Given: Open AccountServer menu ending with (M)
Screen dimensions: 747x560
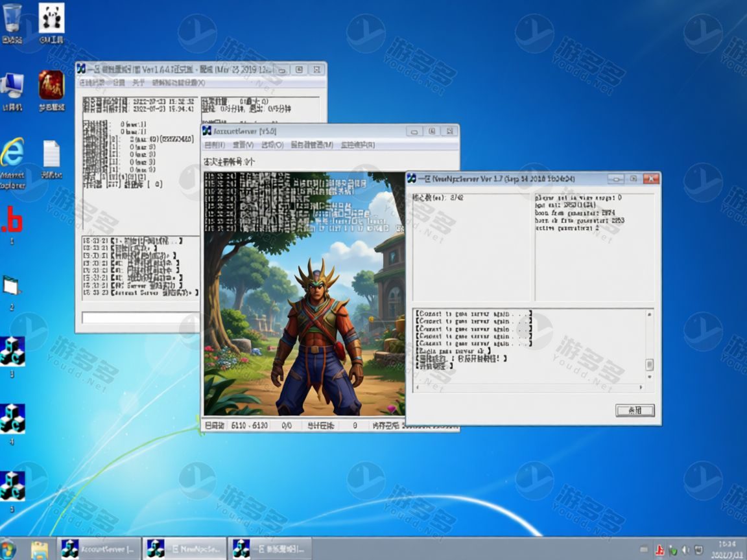Looking at the screenshot, I should (312, 145).
